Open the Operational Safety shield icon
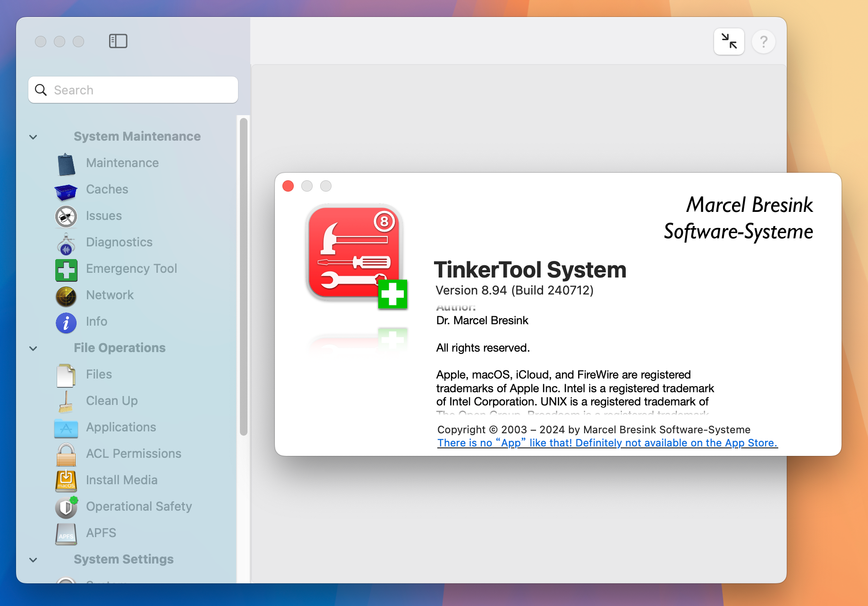 [x=66, y=507]
